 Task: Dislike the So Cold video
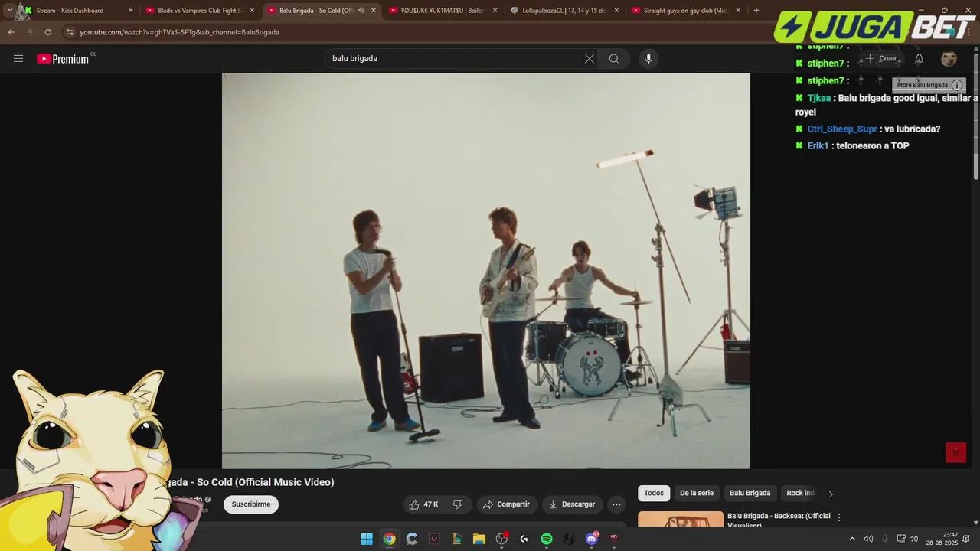(x=458, y=504)
